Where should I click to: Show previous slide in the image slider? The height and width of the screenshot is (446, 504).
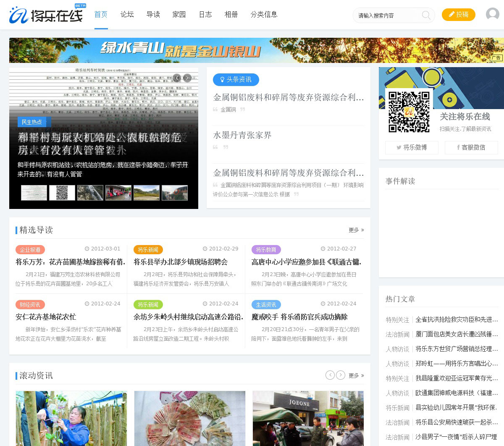point(177,78)
